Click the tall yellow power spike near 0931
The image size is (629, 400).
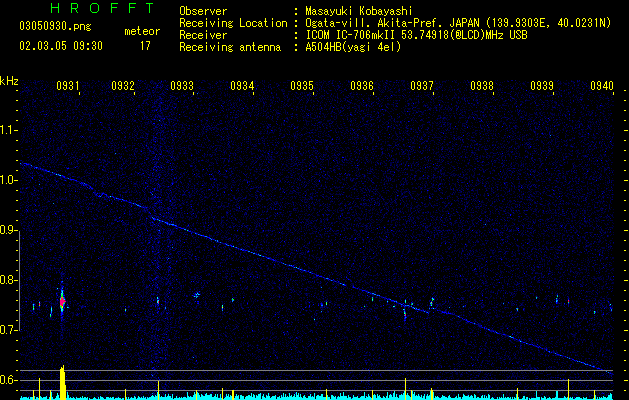pyautogui.click(x=62, y=382)
